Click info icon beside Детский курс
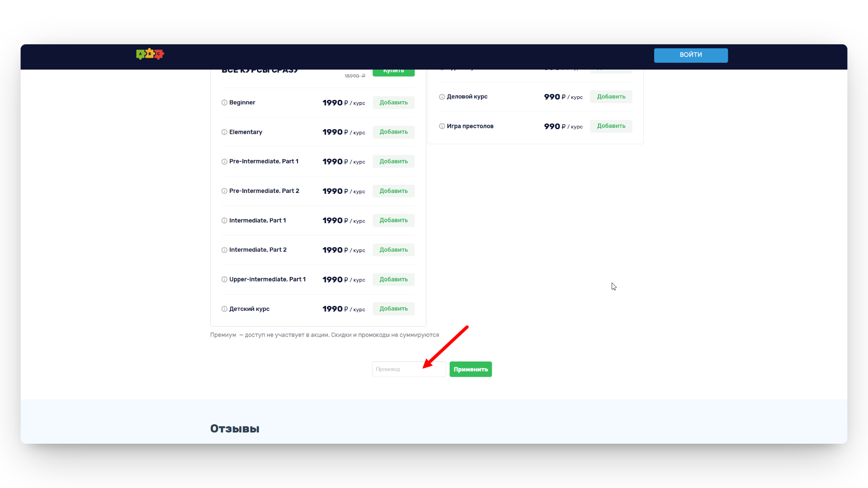This screenshot has width=868, height=488. pos(224,309)
